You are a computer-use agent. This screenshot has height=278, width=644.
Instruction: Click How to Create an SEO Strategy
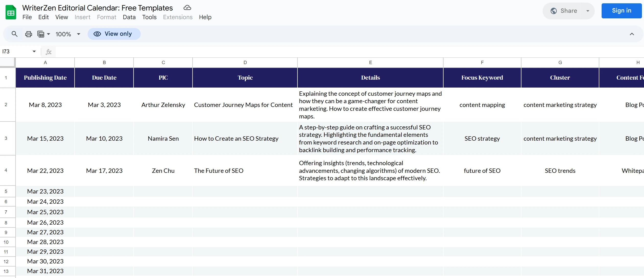[245, 139]
